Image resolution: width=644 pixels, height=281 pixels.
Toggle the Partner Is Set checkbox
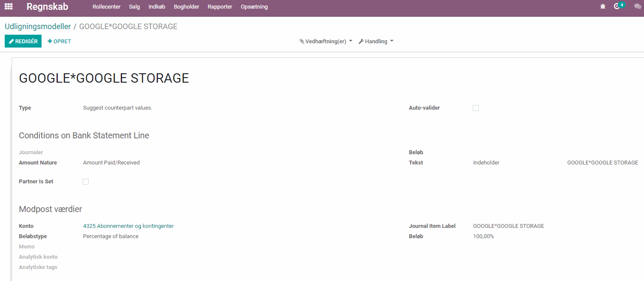coord(86,182)
